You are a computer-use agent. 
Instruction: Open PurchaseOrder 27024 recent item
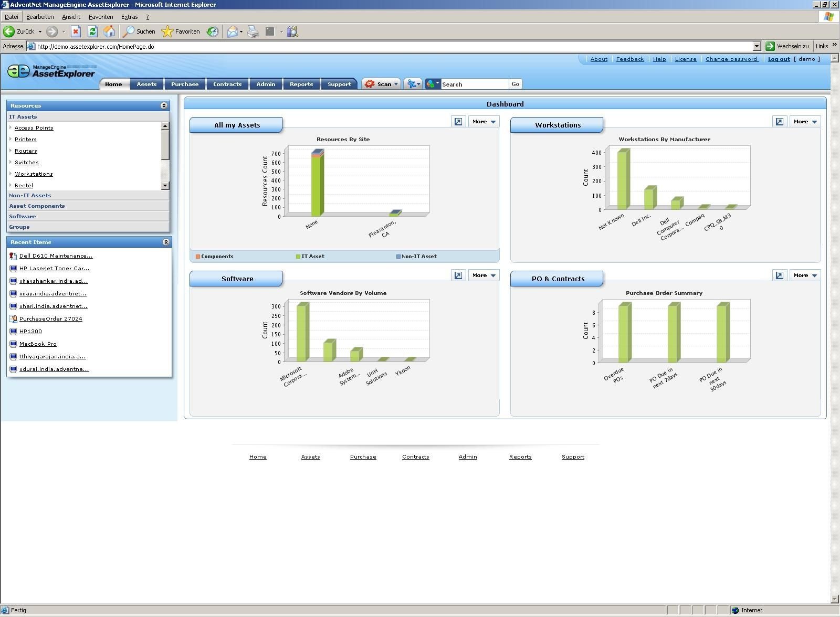pyautogui.click(x=50, y=319)
